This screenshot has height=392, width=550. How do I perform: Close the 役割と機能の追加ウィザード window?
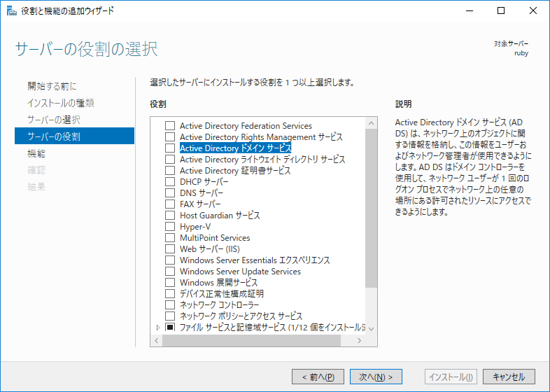[533, 11]
